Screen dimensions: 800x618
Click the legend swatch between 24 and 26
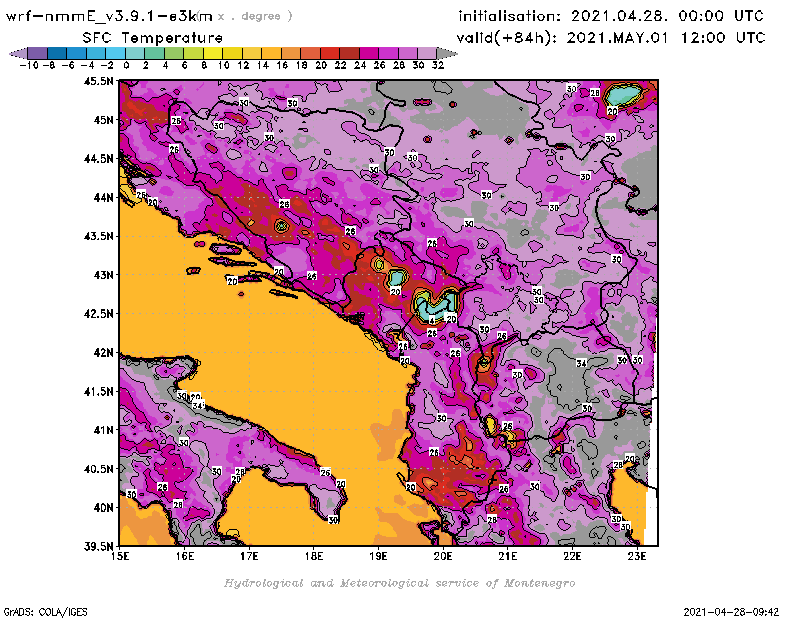[369, 53]
